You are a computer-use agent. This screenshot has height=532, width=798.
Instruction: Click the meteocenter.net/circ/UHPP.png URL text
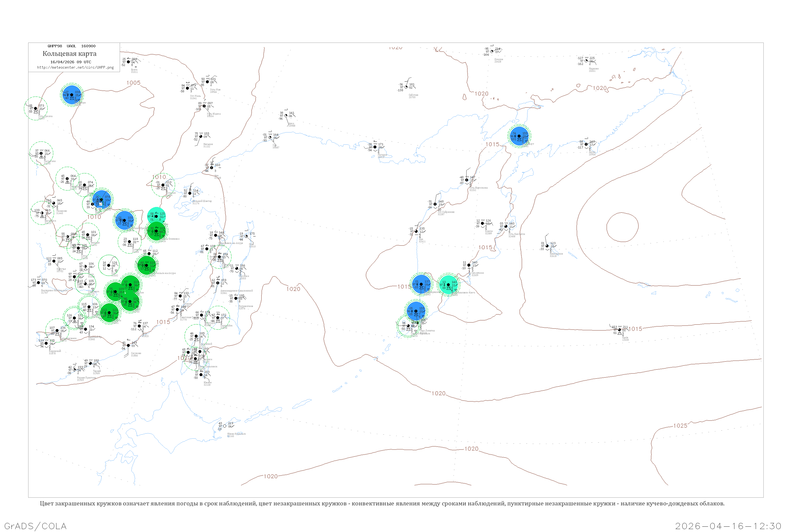(x=75, y=68)
